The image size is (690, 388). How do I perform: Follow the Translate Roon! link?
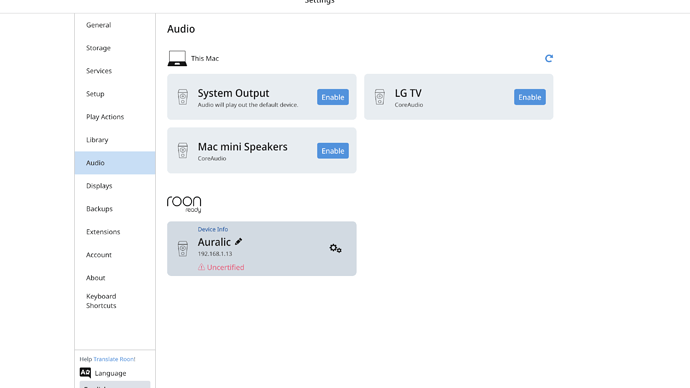click(x=114, y=359)
